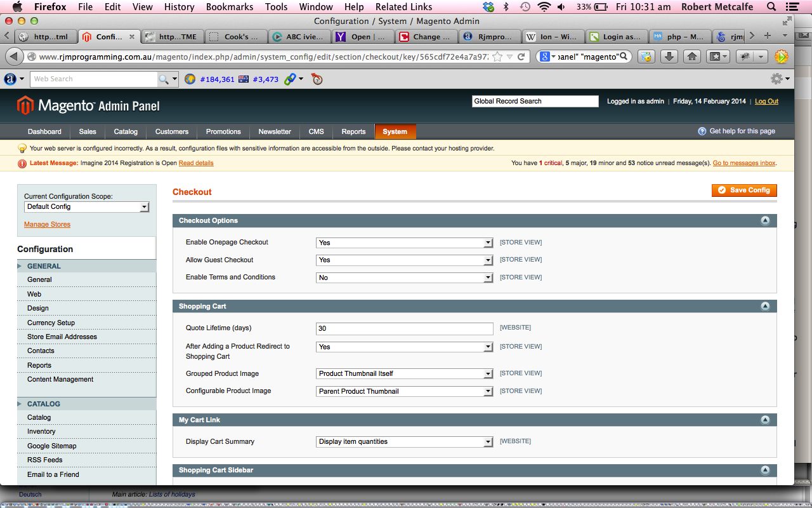This screenshot has height=508, width=812.
Task: Collapse the CATALOG sidebar group
Action: tap(86, 404)
